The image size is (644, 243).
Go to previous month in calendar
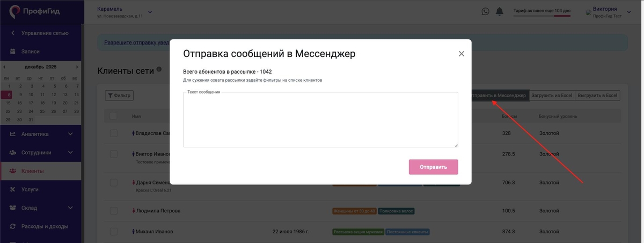[5, 67]
